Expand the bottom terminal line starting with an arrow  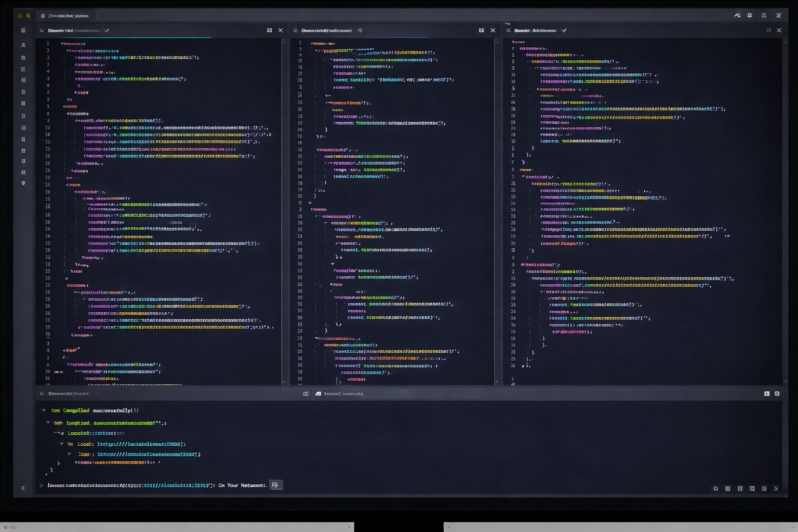click(x=42, y=486)
